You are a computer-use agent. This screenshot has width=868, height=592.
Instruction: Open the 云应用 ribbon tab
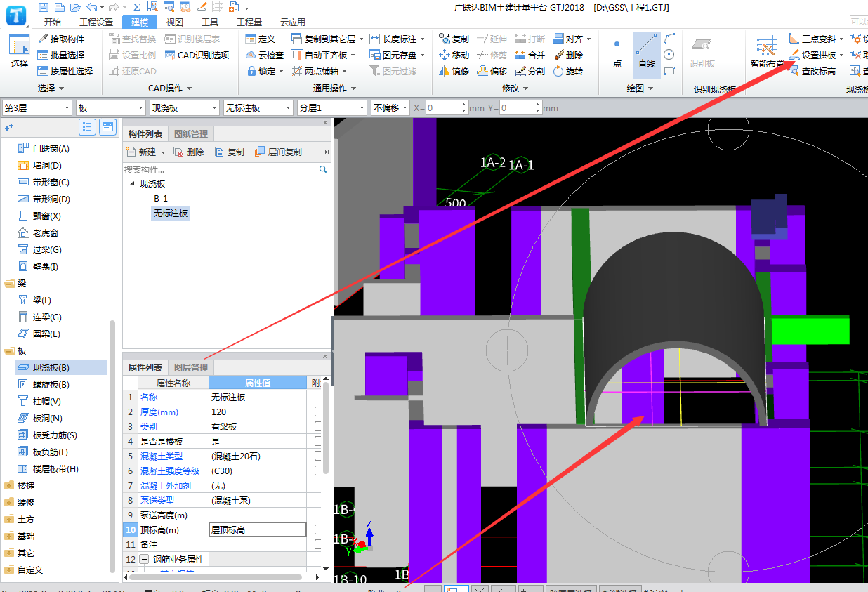click(293, 22)
